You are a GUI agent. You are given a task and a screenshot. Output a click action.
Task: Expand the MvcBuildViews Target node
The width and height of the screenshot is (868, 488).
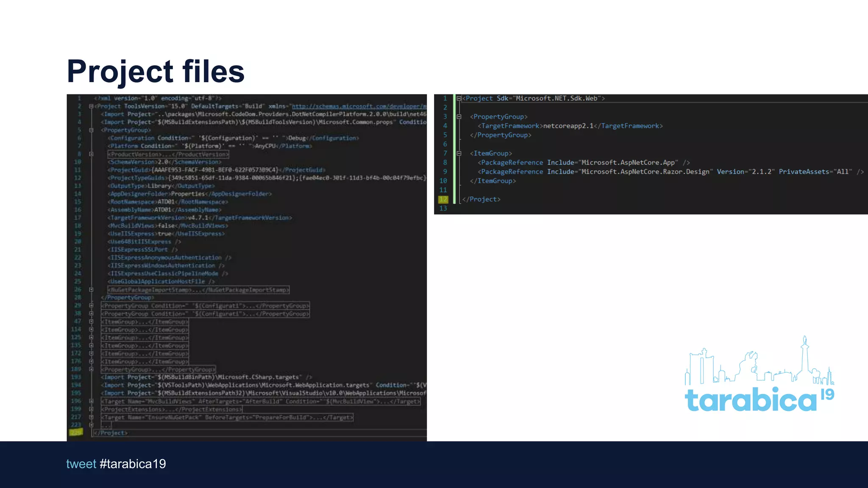91,401
